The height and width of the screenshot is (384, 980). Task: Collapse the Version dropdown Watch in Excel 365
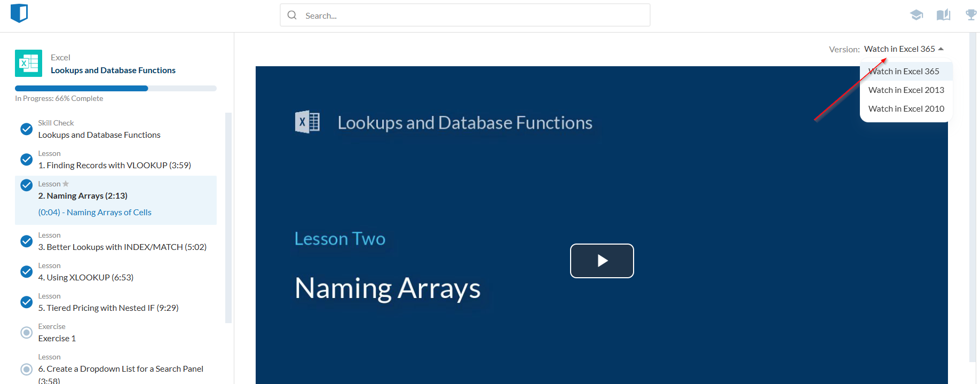[904, 49]
